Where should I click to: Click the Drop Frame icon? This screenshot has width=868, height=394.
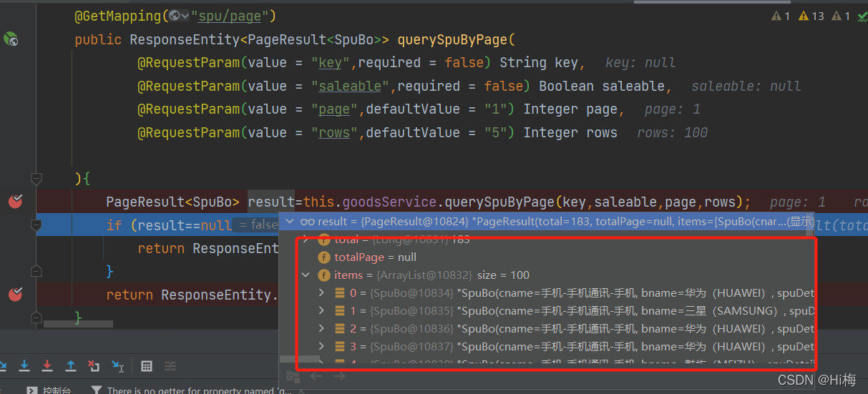point(94,366)
